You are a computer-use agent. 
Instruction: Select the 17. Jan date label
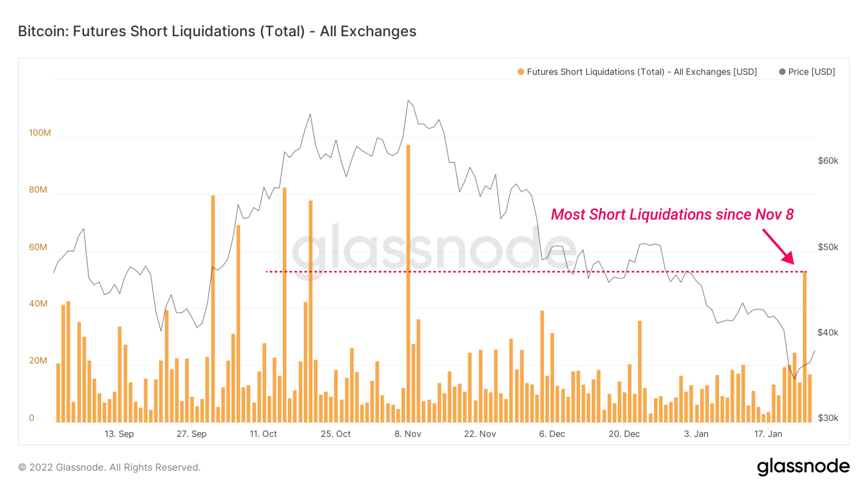[768, 434]
